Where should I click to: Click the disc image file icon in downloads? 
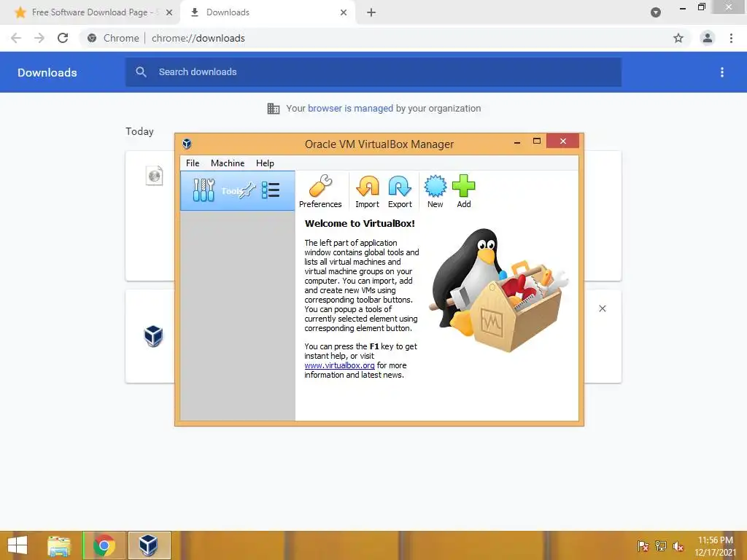point(155,176)
